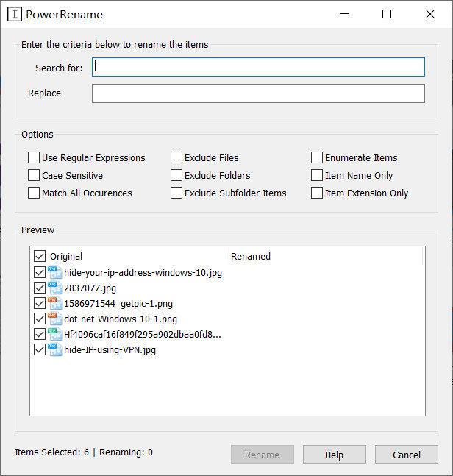
Task: Click the Items Selected: 6 status text
Action: (52, 452)
